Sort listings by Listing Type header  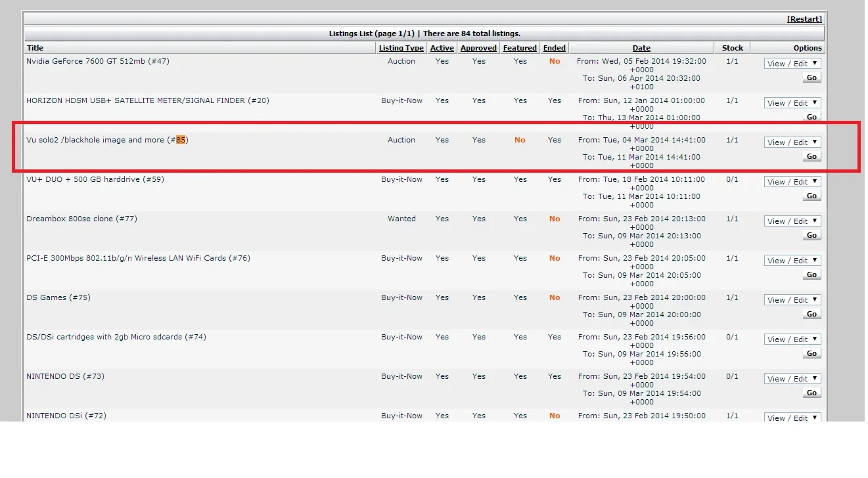[x=401, y=48]
